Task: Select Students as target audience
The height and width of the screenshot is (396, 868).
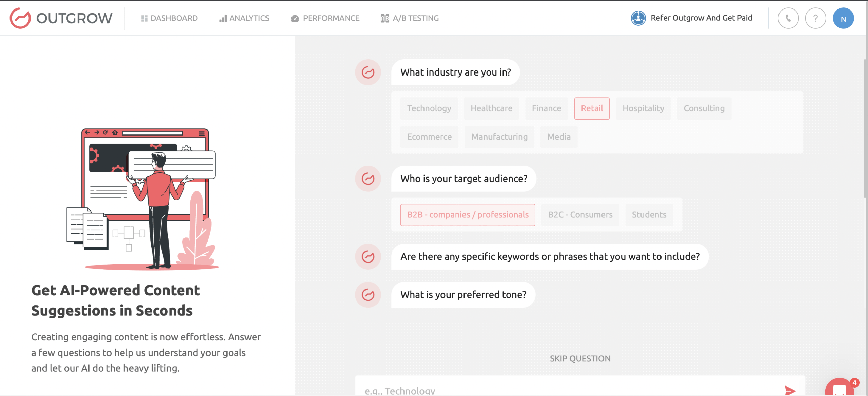Action: coord(649,215)
